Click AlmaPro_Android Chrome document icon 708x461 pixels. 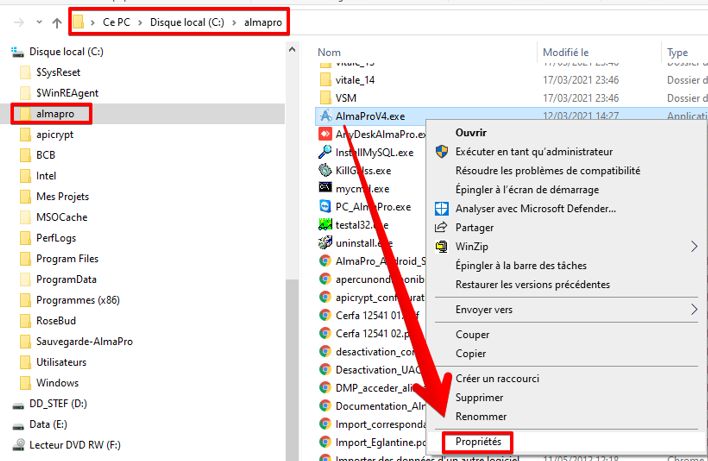(325, 261)
